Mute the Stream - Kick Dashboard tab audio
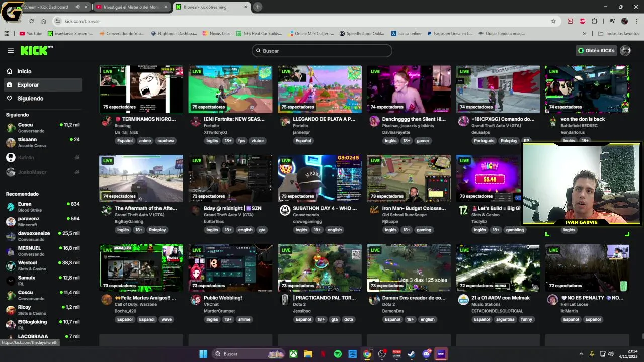The height and width of the screenshot is (362, 644). (x=77, y=7)
